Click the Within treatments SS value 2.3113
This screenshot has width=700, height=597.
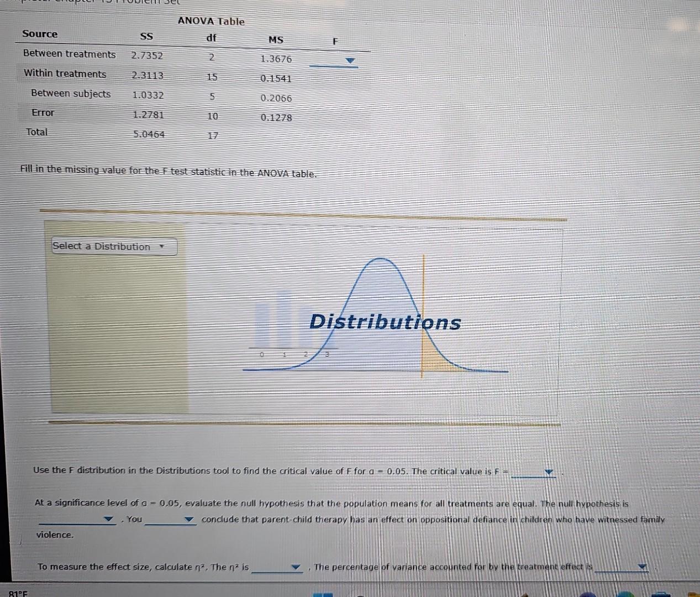148,75
